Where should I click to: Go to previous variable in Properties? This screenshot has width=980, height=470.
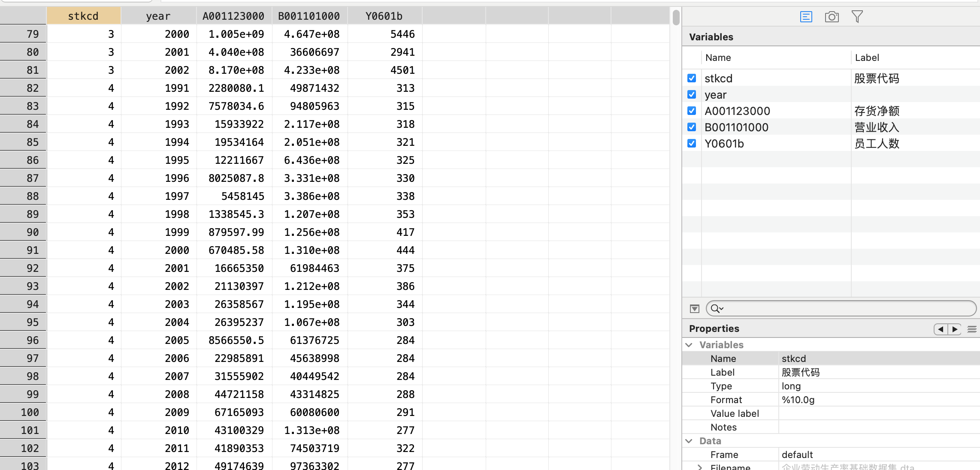point(941,329)
